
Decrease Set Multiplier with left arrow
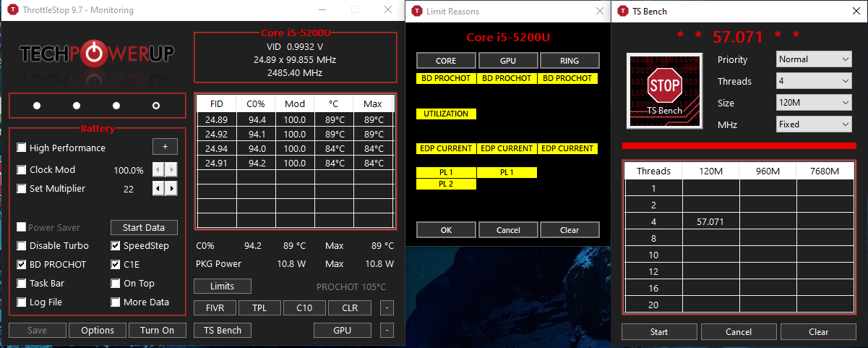click(x=158, y=188)
